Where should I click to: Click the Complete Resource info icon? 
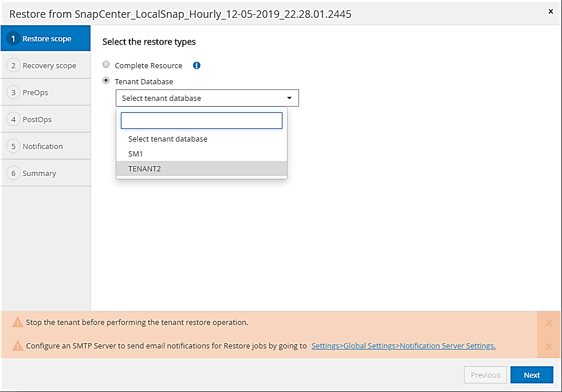point(196,65)
